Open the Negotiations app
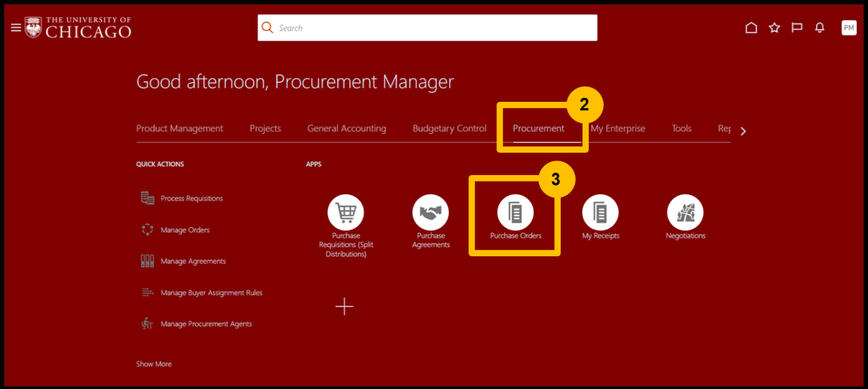Viewport: 868px width, 389px height. coord(685,213)
